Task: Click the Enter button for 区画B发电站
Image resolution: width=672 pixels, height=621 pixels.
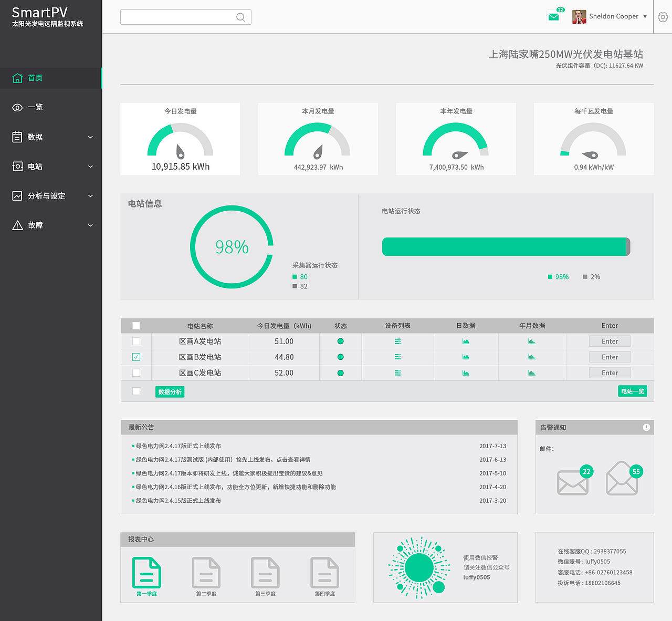Action: click(610, 357)
